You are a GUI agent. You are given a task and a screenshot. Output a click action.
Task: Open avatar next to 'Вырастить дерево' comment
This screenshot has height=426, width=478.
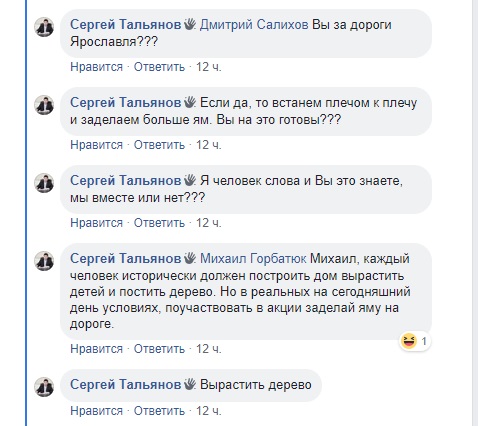tap(44, 387)
